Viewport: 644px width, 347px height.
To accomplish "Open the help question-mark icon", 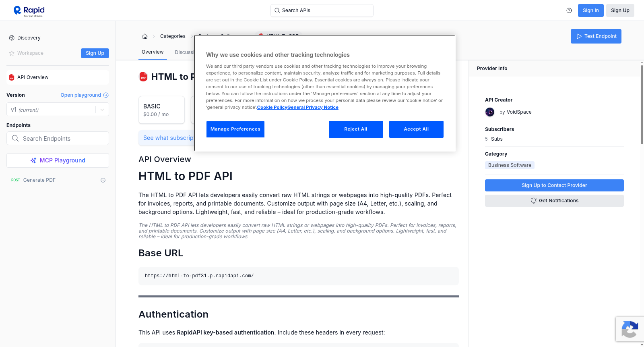I will point(569,10).
